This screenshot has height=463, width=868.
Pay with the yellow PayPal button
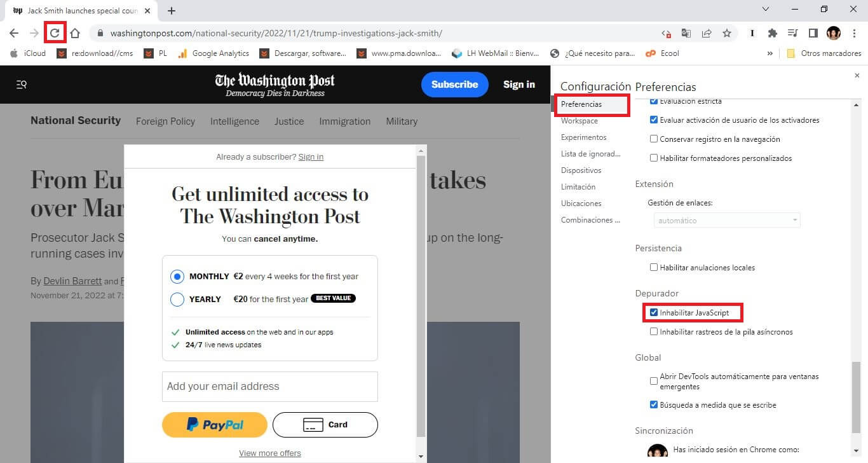(x=215, y=425)
